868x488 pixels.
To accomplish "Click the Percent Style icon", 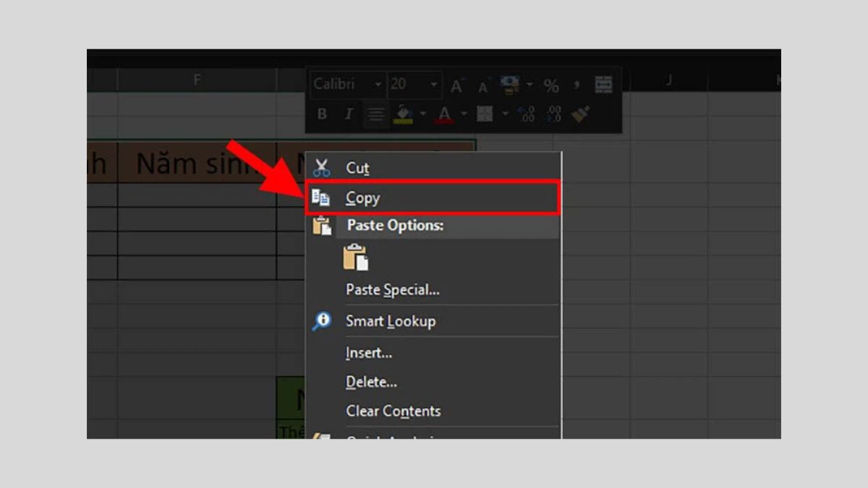I will click(x=551, y=86).
